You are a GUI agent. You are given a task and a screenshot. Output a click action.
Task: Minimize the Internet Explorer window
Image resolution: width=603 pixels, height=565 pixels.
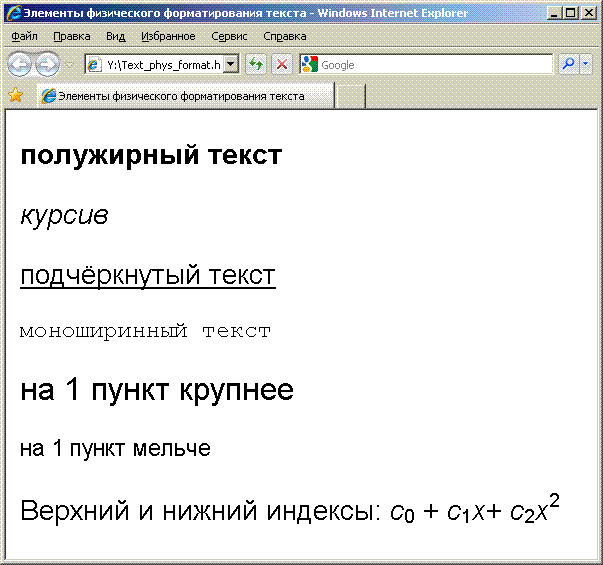pyautogui.click(x=554, y=13)
